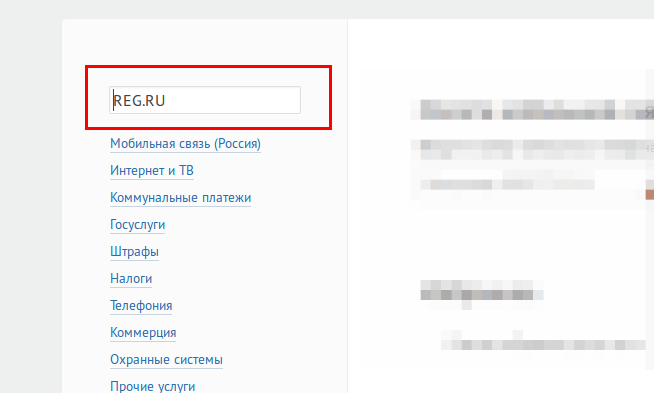Select the Коммунальные платежи link
Image resolution: width=654 pixels, height=393 pixels.
click(181, 198)
